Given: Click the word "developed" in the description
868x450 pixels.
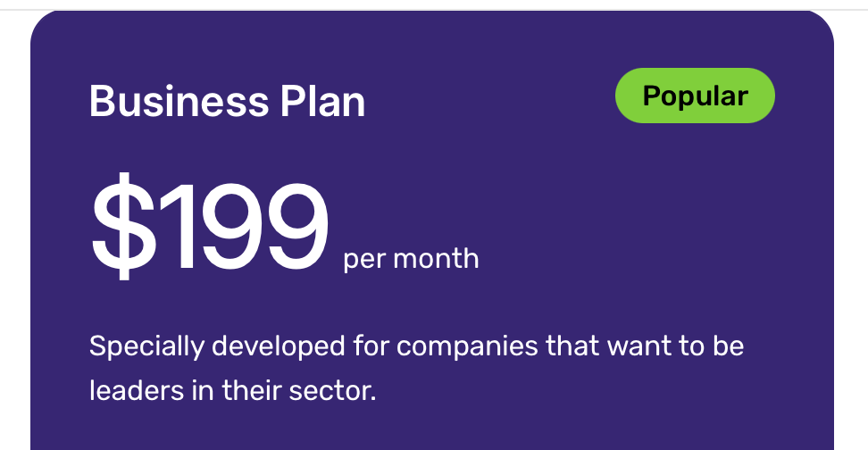Looking at the screenshot, I should pos(260,346).
